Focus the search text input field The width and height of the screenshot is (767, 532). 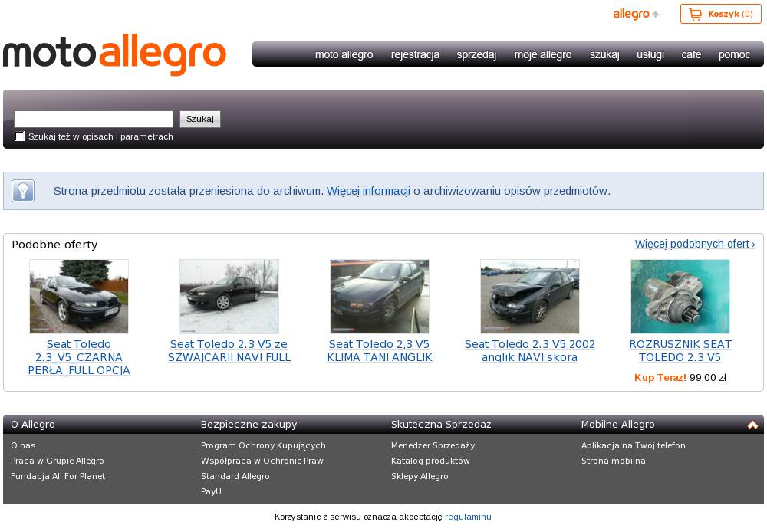(94, 119)
